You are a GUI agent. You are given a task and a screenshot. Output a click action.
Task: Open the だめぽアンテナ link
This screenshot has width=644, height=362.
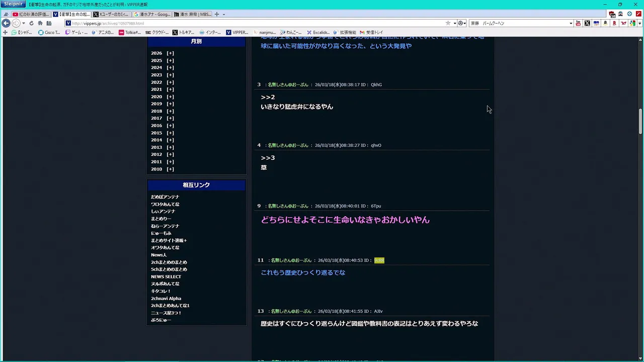pyautogui.click(x=165, y=197)
